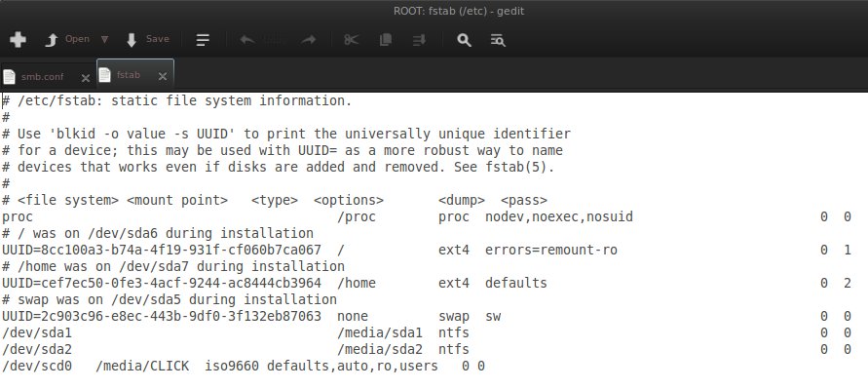Redo the last undone edit
Viewport: 868px width, 389px height.
(x=309, y=40)
